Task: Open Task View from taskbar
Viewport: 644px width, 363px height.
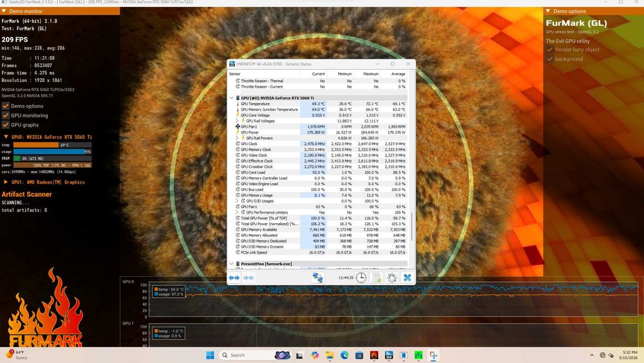Action: 299,355
